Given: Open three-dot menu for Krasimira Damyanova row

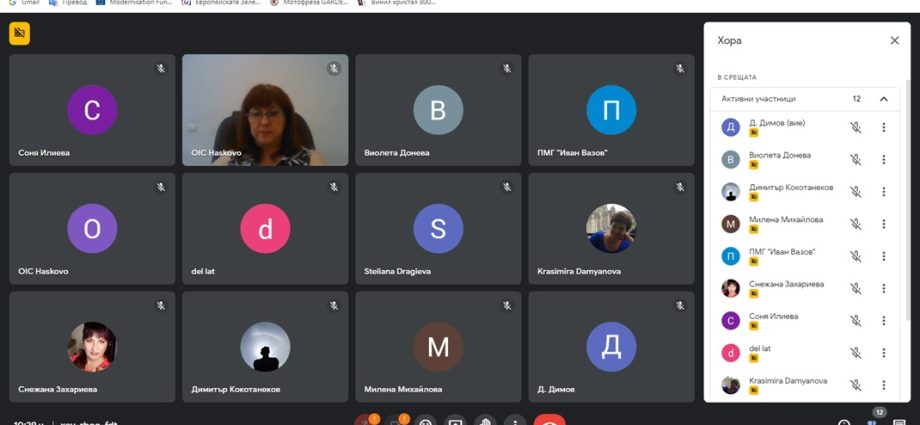Looking at the screenshot, I should pyautogui.click(x=884, y=385).
